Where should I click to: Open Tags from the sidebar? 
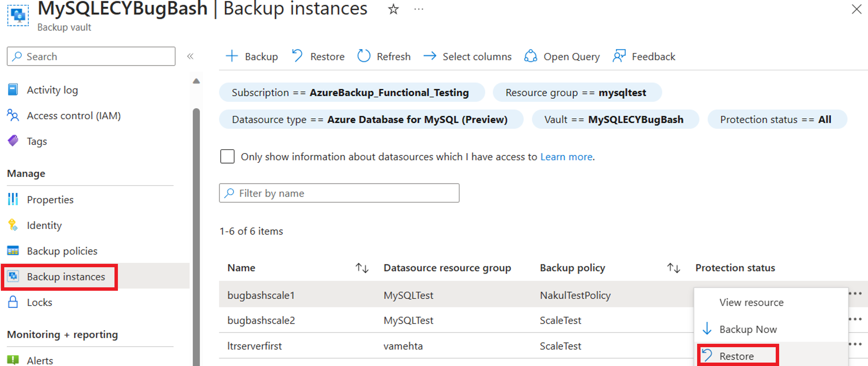click(37, 141)
